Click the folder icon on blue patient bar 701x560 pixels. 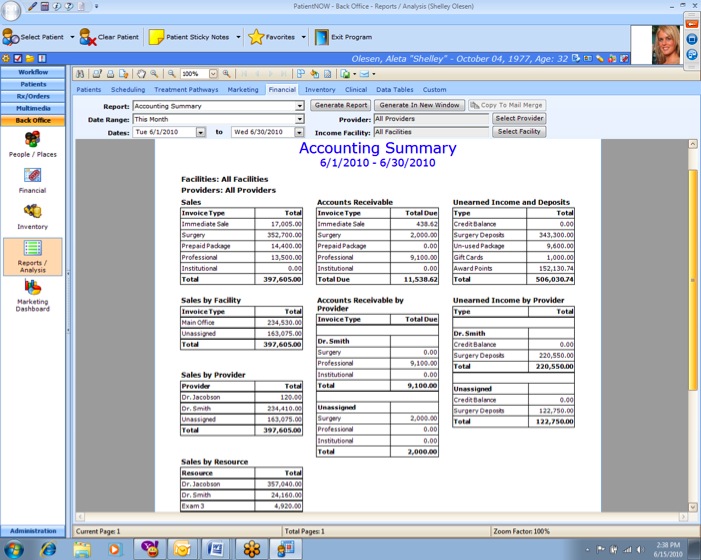coord(30,59)
